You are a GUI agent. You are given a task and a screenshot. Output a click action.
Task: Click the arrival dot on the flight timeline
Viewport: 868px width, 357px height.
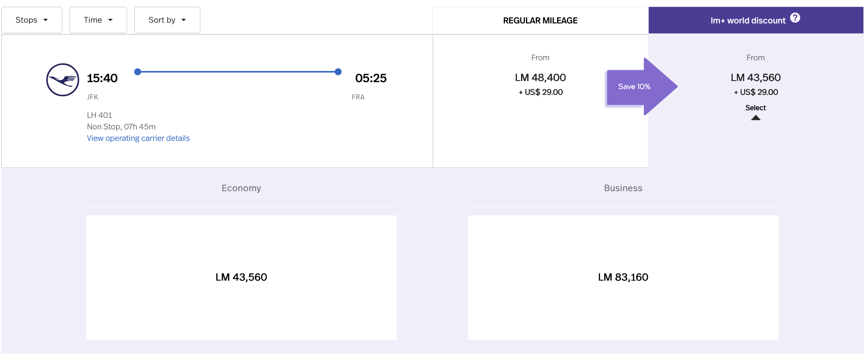click(338, 71)
